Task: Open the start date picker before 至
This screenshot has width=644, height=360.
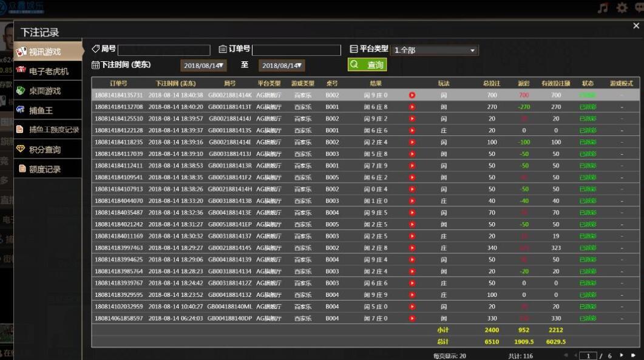Action: 203,66
